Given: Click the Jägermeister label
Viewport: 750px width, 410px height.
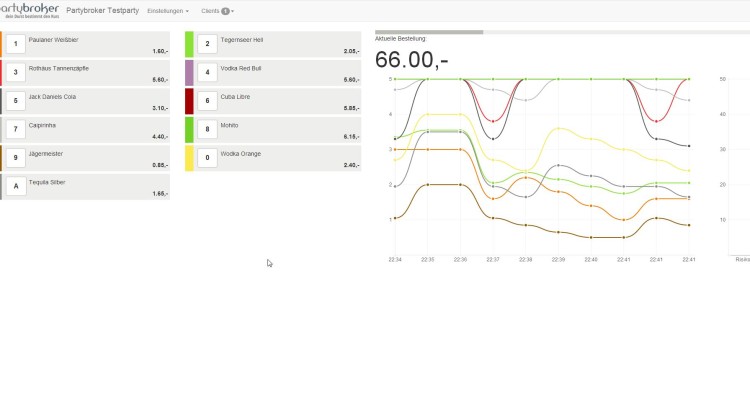Looking at the screenshot, I should tap(46, 154).
